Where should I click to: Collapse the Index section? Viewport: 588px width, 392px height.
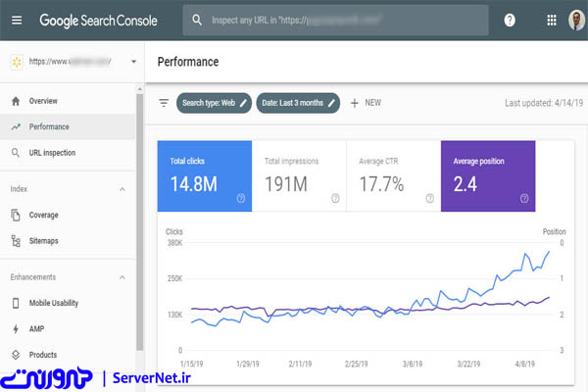(x=122, y=188)
